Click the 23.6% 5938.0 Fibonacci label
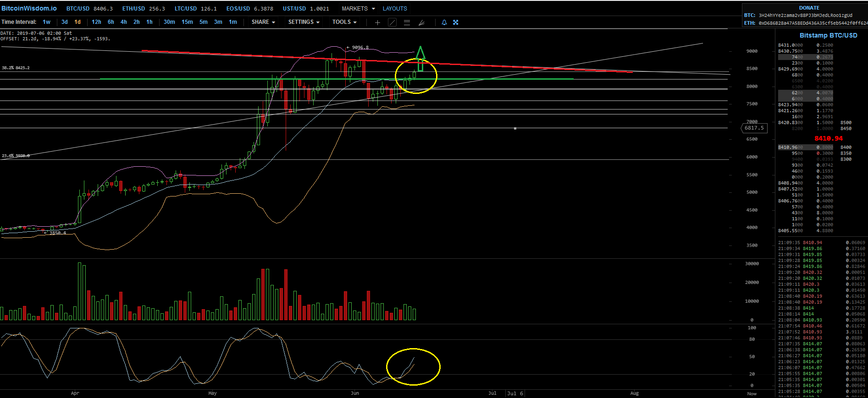 pyautogui.click(x=16, y=156)
